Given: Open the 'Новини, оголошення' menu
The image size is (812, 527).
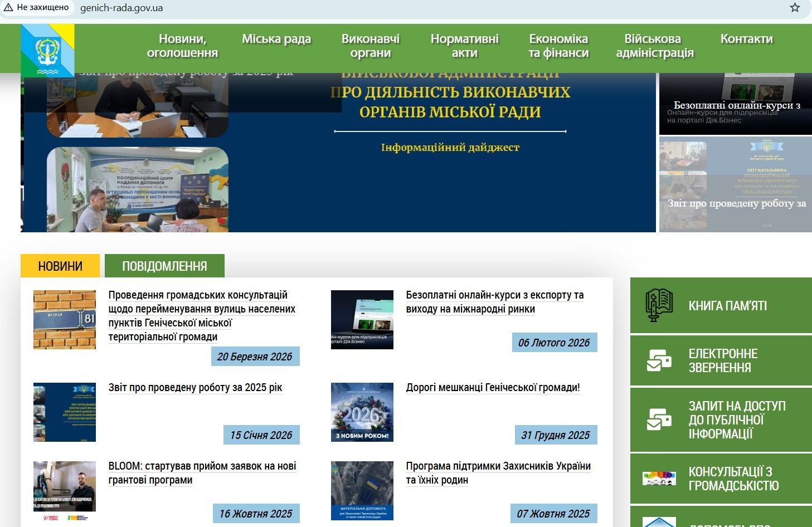Looking at the screenshot, I should pyautogui.click(x=182, y=46).
